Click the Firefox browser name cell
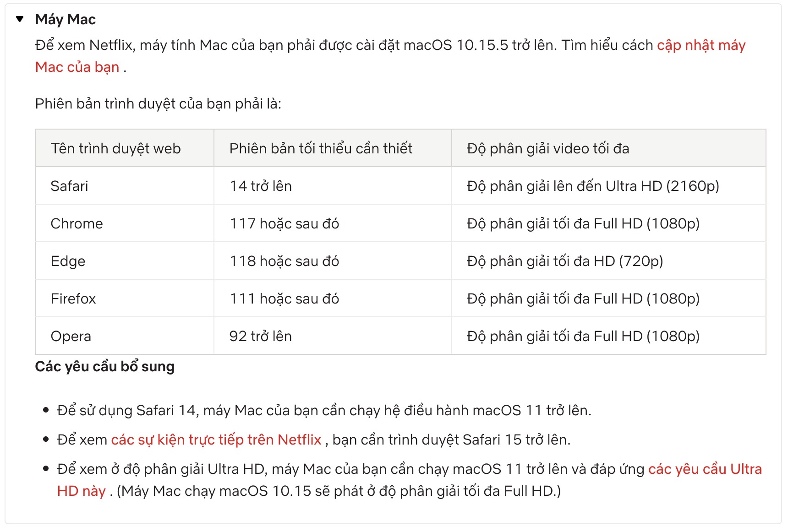Screen dimensions: 788x532 click(x=125, y=299)
